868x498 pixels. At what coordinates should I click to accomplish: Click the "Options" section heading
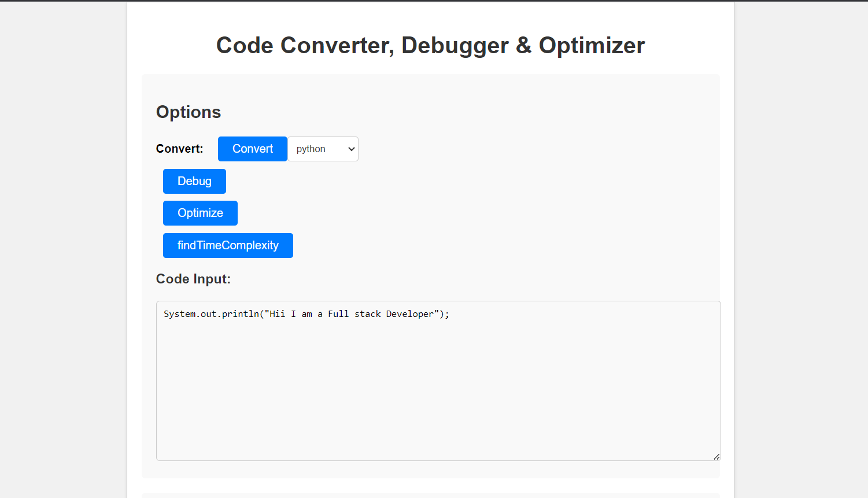pos(189,112)
